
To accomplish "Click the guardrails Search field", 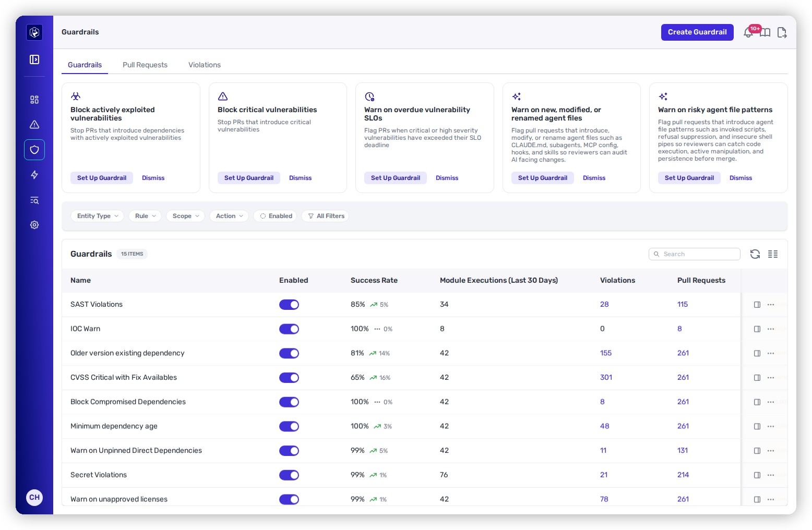I will click(x=695, y=254).
